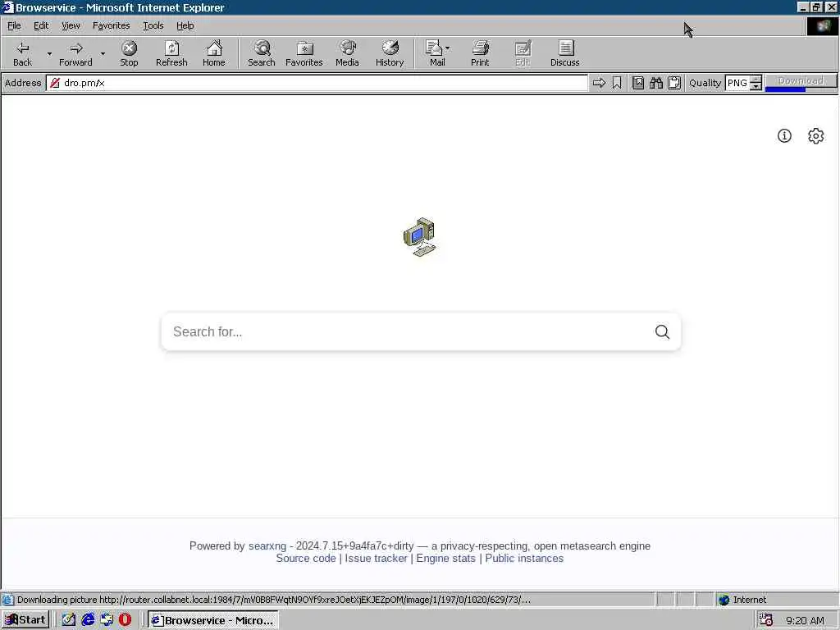The height and width of the screenshot is (630, 840).
Task: Launch Opera from quick launch
Action: tap(126, 620)
